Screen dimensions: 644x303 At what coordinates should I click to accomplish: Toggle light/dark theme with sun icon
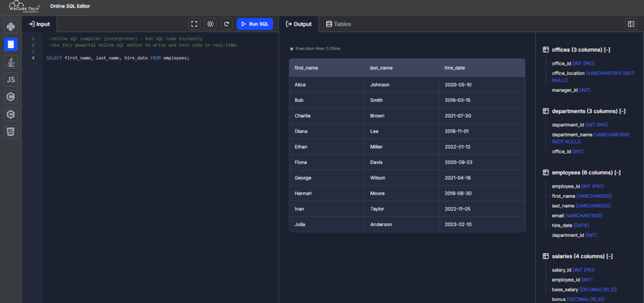click(x=210, y=24)
